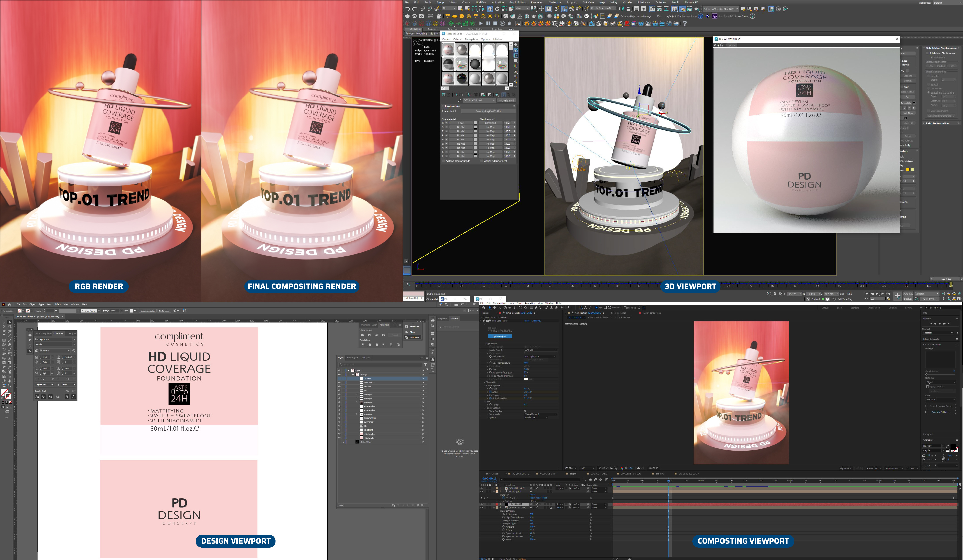Image resolution: width=963 pixels, height=560 pixels.
Task: Toggle Angle Snap in 3ds Max toolbar
Action: click(x=564, y=9)
